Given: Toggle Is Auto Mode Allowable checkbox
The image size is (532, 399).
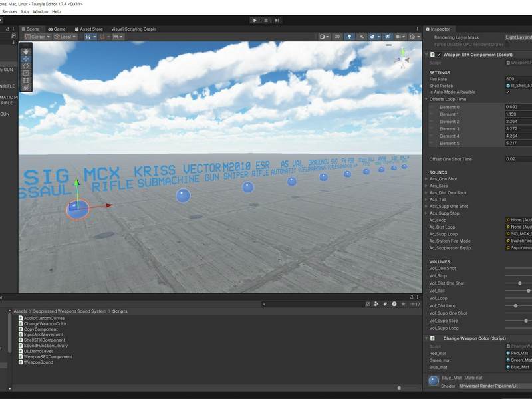Looking at the screenshot, I should [x=507, y=92].
